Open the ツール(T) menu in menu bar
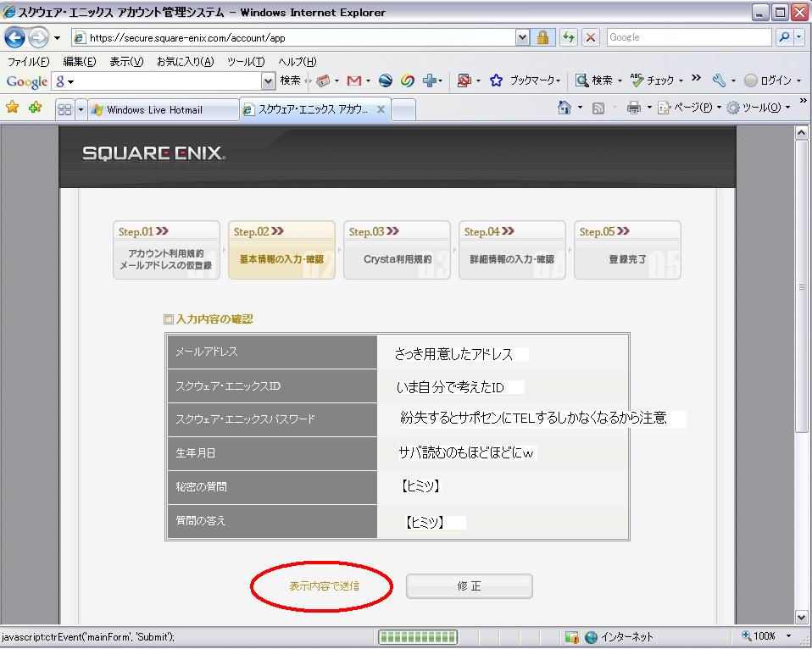The image size is (812, 649). (x=246, y=62)
